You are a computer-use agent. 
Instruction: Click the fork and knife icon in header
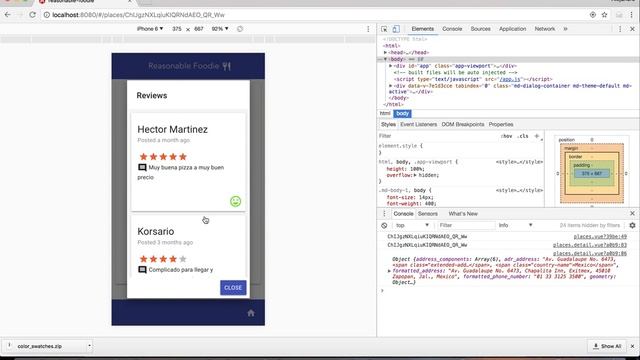(x=227, y=66)
